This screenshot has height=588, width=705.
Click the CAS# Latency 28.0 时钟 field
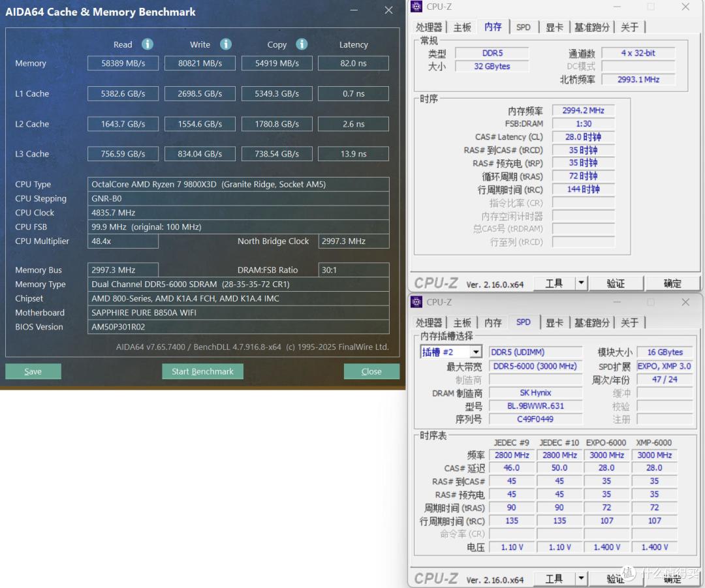point(583,136)
